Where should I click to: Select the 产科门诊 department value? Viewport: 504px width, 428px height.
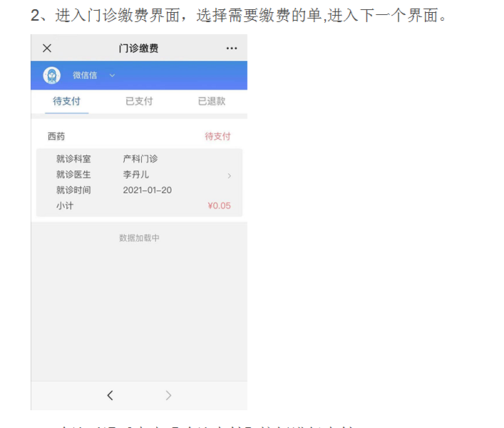pyautogui.click(x=140, y=159)
